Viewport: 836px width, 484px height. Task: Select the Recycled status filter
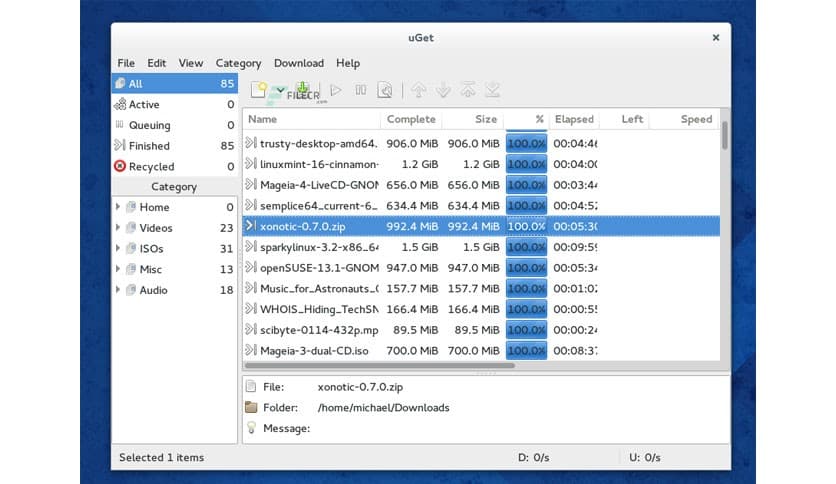pyautogui.click(x=174, y=167)
